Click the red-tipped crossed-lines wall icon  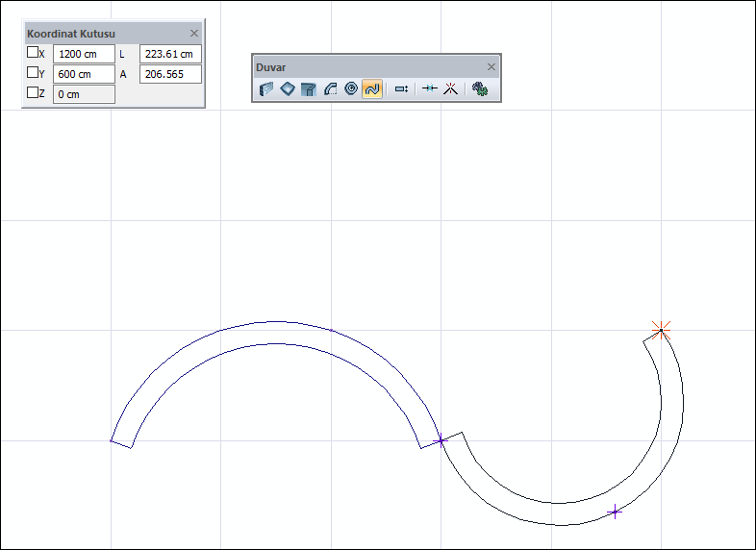(449, 88)
